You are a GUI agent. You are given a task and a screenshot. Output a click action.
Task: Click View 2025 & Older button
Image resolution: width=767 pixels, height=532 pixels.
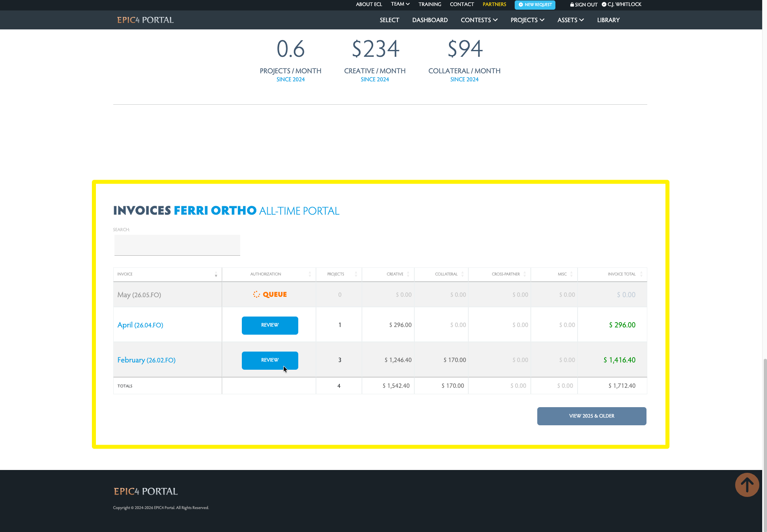click(591, 416)
